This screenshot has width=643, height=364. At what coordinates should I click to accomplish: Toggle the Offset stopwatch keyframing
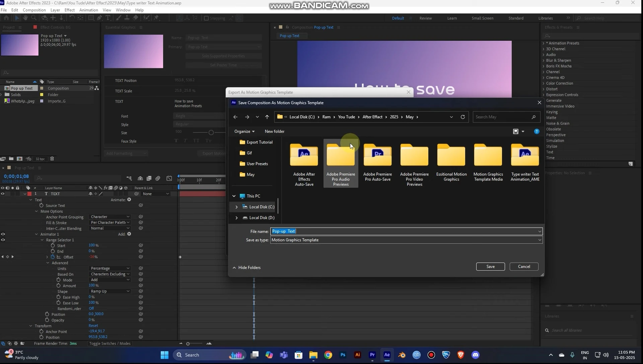pos(53,257)
